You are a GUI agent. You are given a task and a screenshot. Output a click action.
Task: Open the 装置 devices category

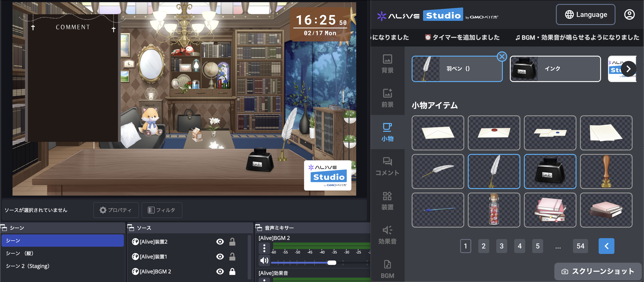tap(387, 201)
